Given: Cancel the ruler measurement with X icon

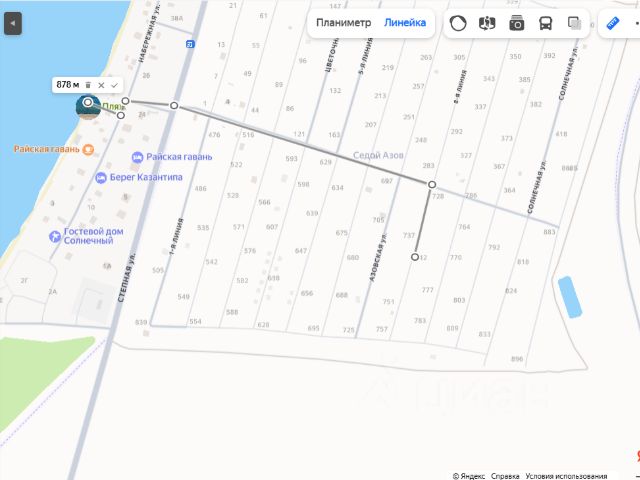Looking at the screenshot, I should pos(101,85).
